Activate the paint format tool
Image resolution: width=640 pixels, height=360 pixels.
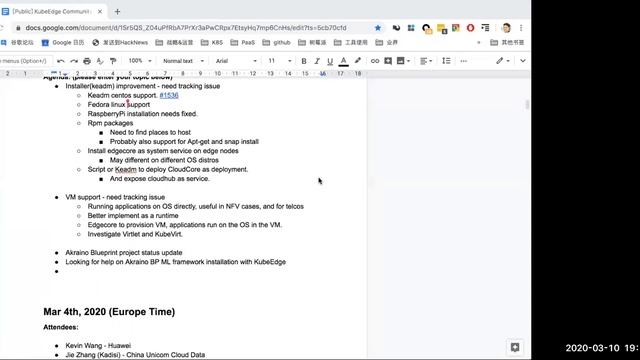pyautogui.click(x=113, y=61)
